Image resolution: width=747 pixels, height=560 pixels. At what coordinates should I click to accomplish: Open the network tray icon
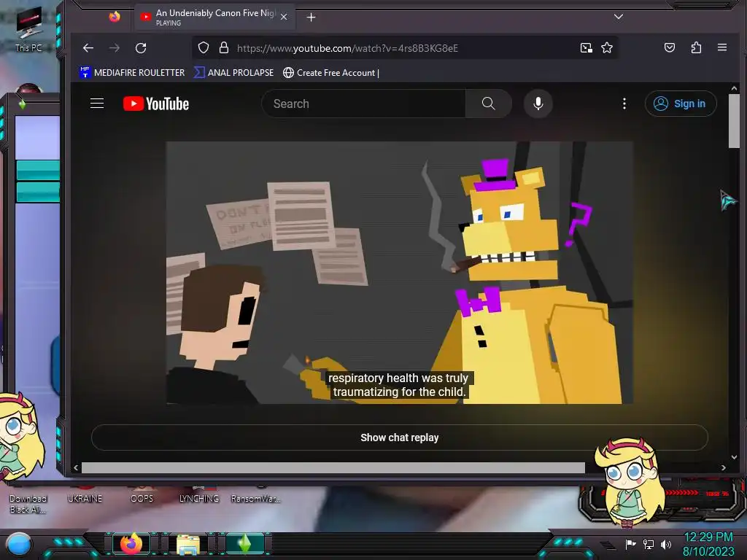[649, 544]
